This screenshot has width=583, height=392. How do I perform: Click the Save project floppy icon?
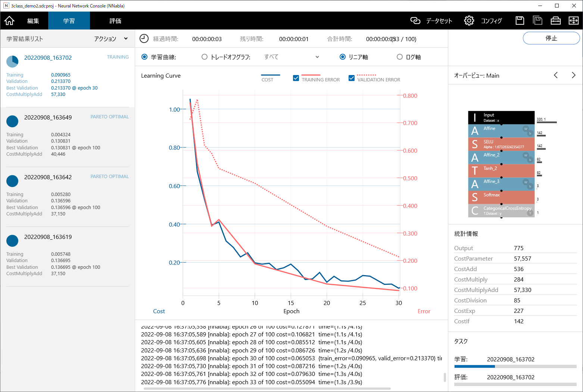[520, 21]
